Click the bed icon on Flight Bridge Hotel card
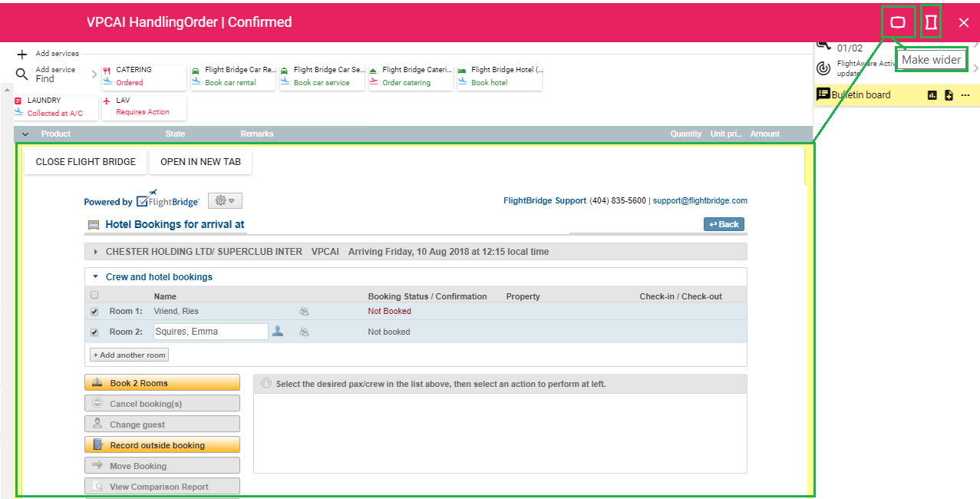The height and width of the screenshot is (499, 980). coord(462,70)
